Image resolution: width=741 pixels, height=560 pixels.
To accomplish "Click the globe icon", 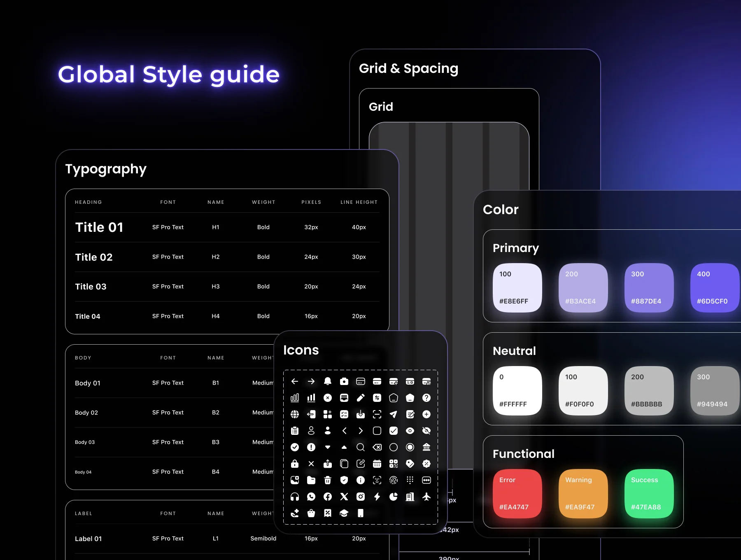I will [x=295, y=414].
